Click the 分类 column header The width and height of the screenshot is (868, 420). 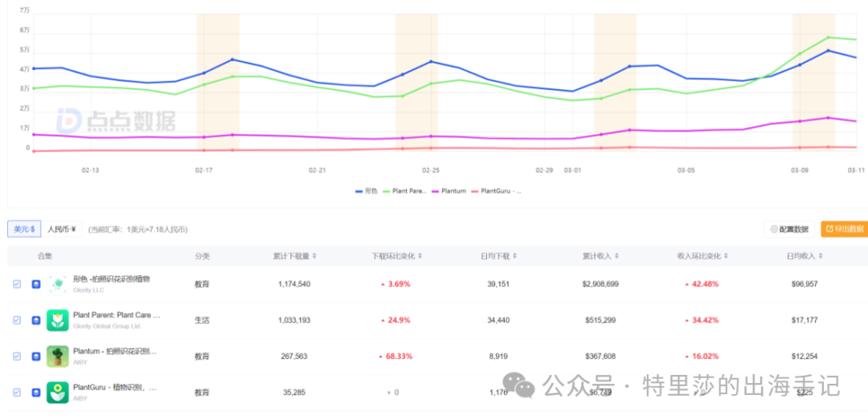[x=202, y=256]
